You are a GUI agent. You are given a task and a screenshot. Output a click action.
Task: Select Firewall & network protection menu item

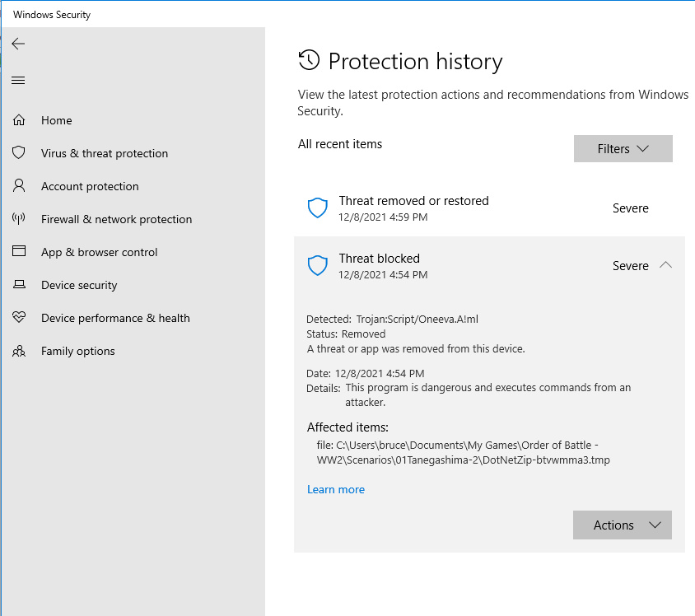point(116,219)
